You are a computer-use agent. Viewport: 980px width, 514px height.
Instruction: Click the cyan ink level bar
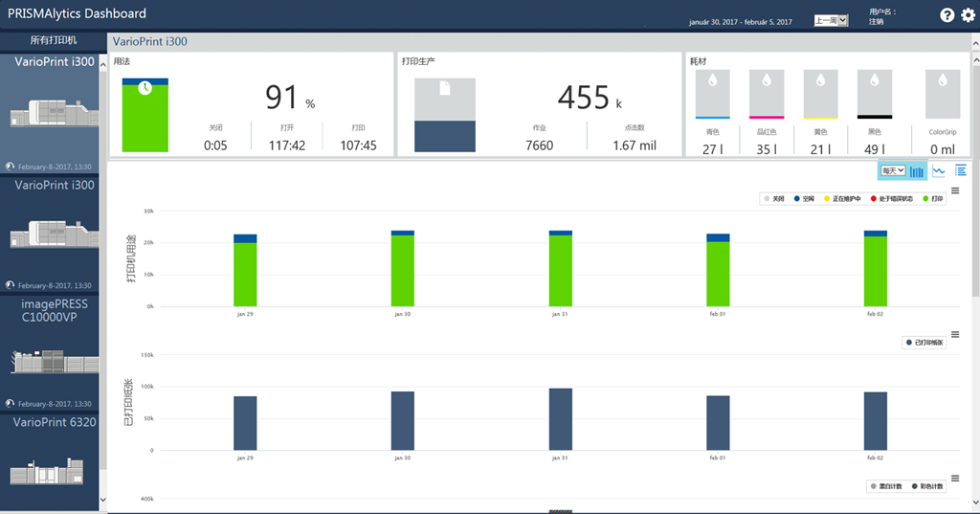[712, 117]
